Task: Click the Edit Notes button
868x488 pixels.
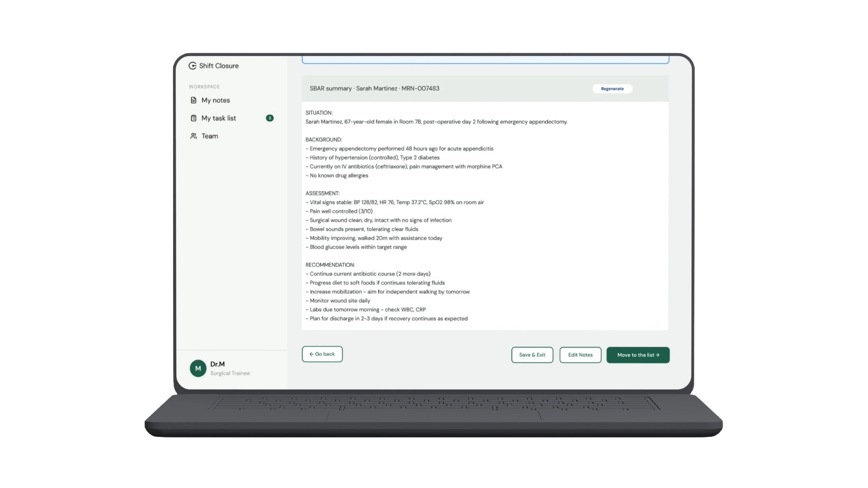Action: tap(580, 355)
